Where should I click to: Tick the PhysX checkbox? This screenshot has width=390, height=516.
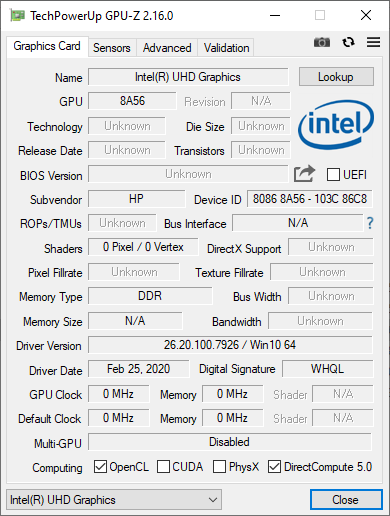click(219, 467)
